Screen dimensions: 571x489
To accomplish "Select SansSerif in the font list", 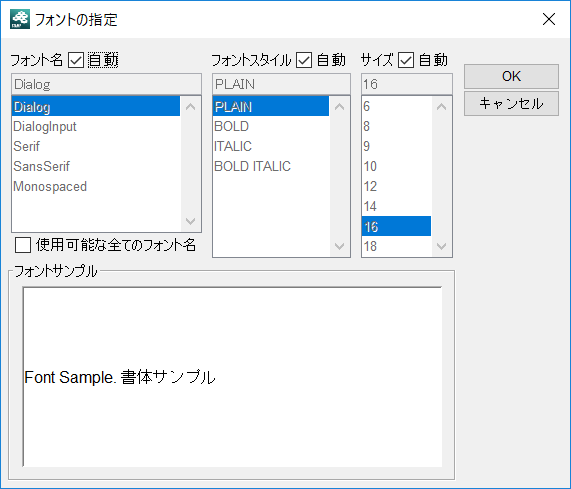I will point(96,166).
